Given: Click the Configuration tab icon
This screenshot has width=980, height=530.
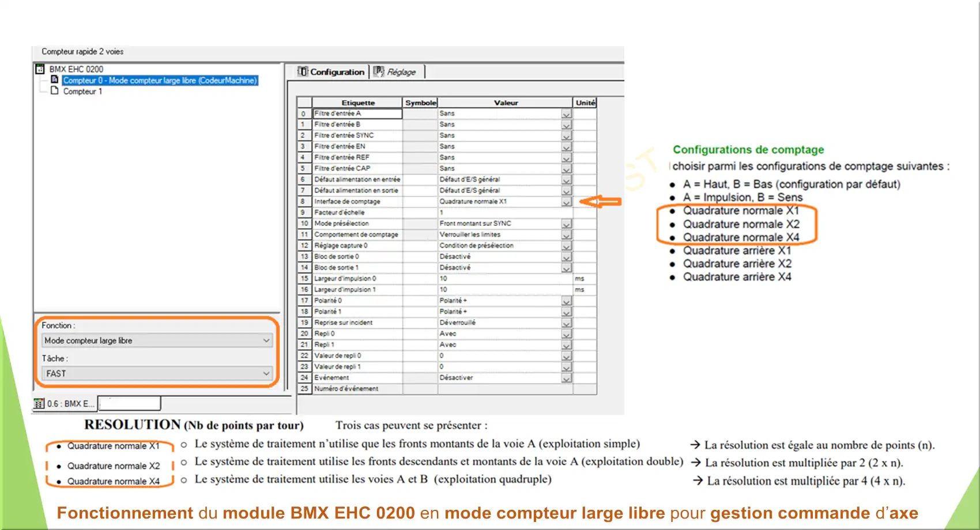Looking at the screenshot, I should pos(303,72).
